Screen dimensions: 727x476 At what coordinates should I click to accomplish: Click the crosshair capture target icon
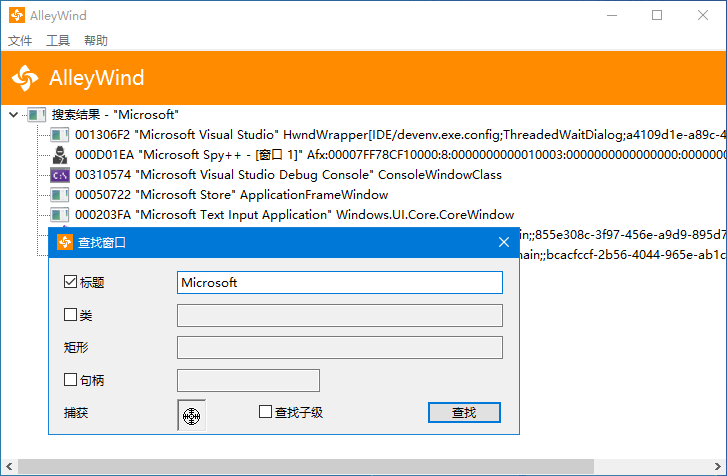[x=191, y=414]
